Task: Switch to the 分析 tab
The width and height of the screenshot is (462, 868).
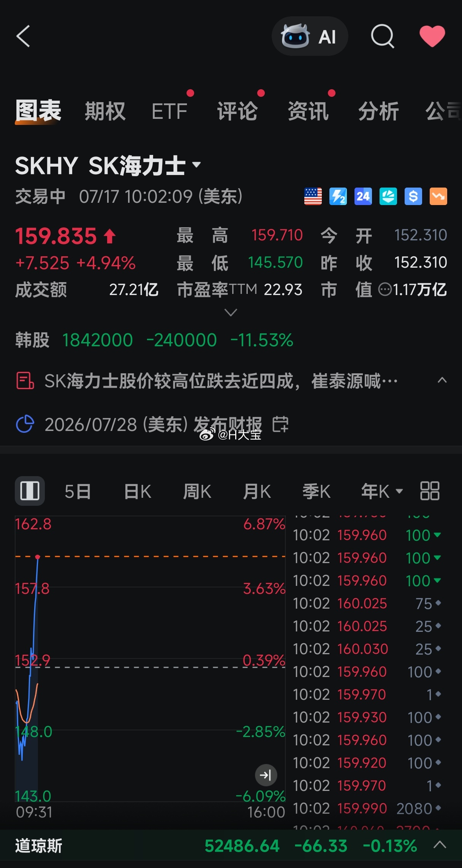Action: pos(379,111)
